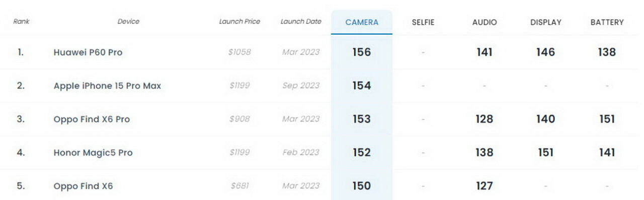Sort by the Device column header

point(128,22)
